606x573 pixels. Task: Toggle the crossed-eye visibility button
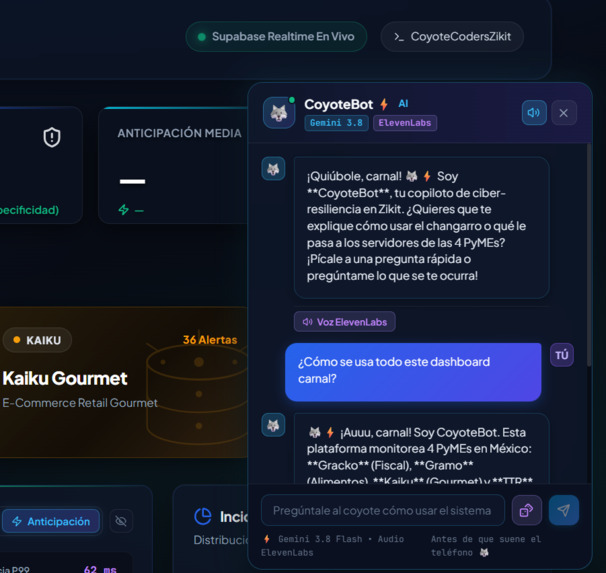click(121, 521)
